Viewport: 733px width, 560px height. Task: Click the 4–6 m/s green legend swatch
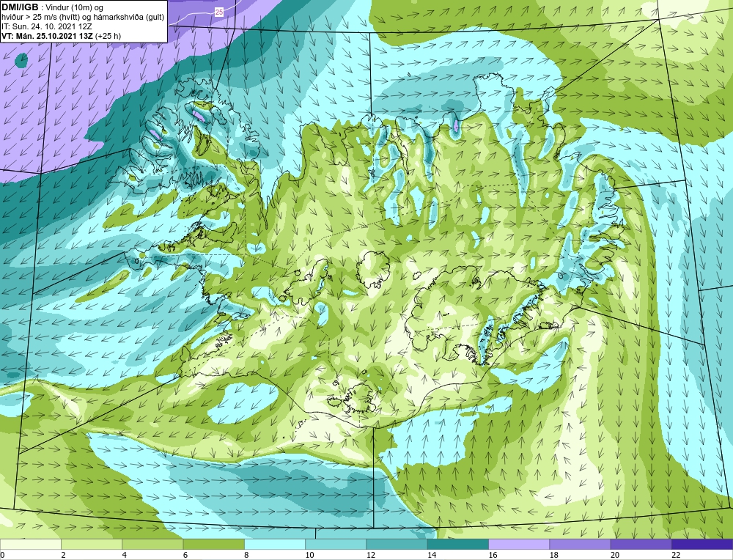153,545
